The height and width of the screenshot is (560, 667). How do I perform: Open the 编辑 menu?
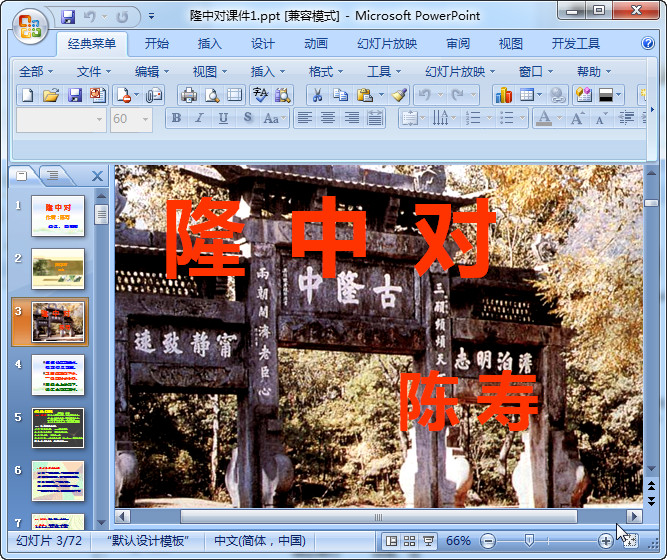(152, 71)
